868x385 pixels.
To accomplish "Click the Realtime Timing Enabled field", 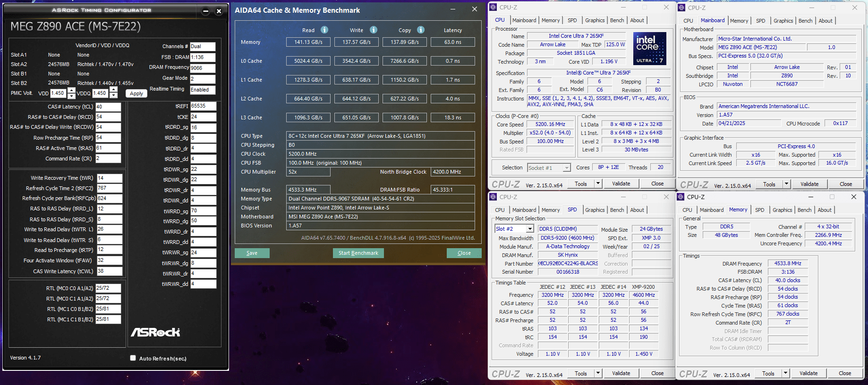I will pos(203,90).
